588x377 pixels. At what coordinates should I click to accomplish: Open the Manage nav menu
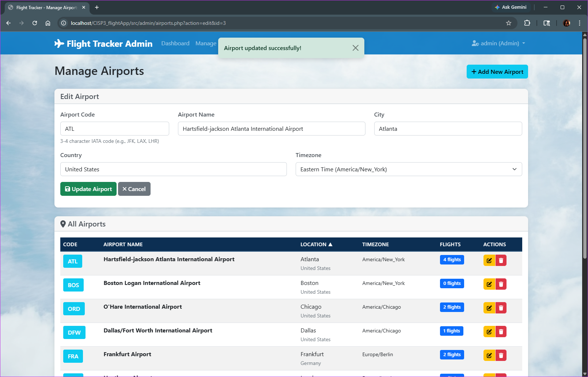pyautogui.click(x=206, y=43)
